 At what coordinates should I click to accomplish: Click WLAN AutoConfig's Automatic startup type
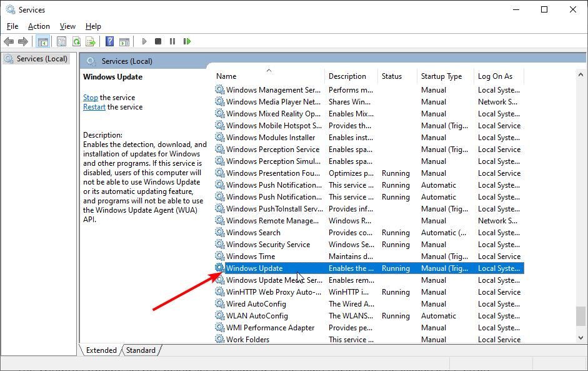(439, 316)
